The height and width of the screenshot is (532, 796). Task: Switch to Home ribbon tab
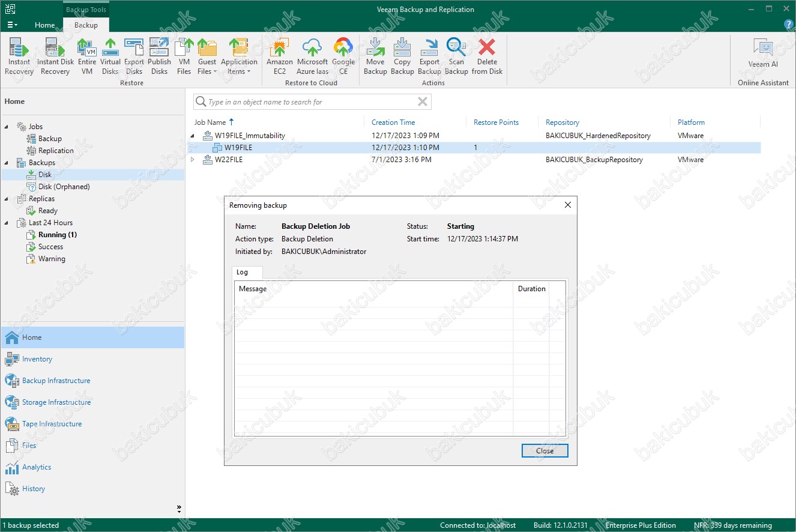44,25
